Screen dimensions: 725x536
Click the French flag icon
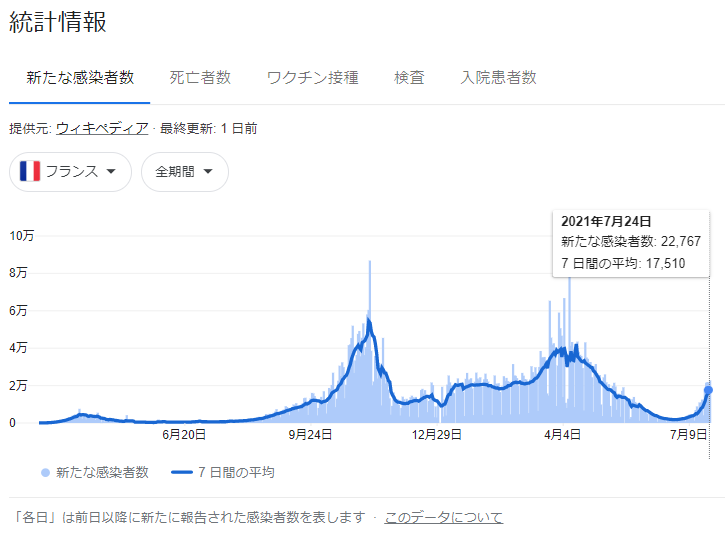30,171
